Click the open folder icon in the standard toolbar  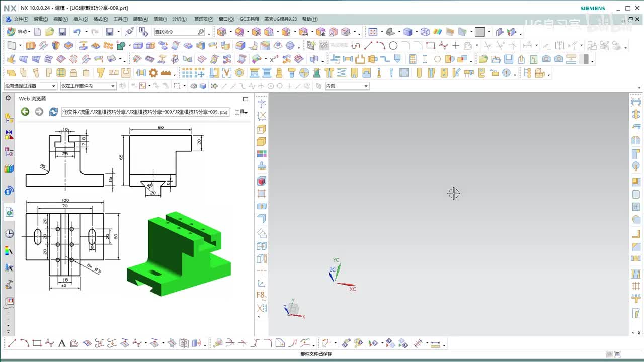(x=49, y=32)
